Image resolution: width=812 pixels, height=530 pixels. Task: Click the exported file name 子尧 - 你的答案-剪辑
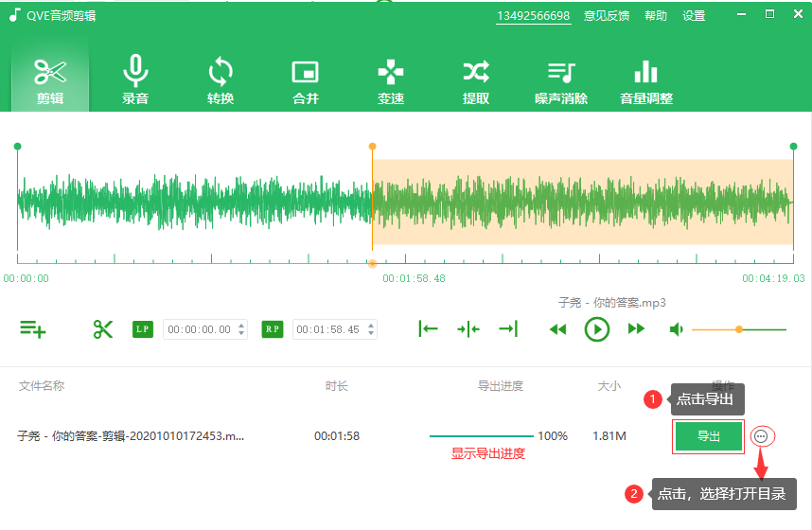pos(131,436)
